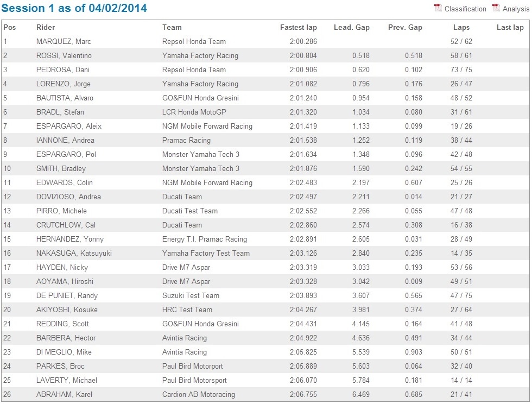Select the Rider column header
532x417 pixels.
(x=46, y=28)
